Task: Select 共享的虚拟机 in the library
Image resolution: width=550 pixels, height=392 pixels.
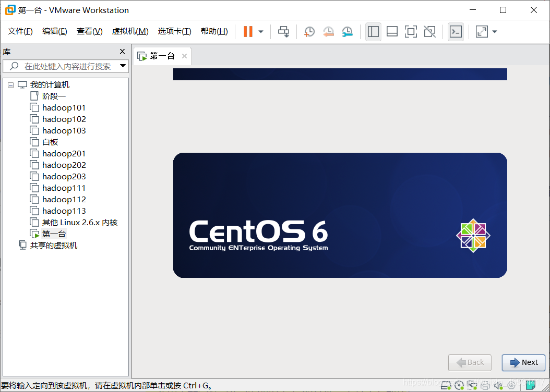Action: tap(53, 245)
